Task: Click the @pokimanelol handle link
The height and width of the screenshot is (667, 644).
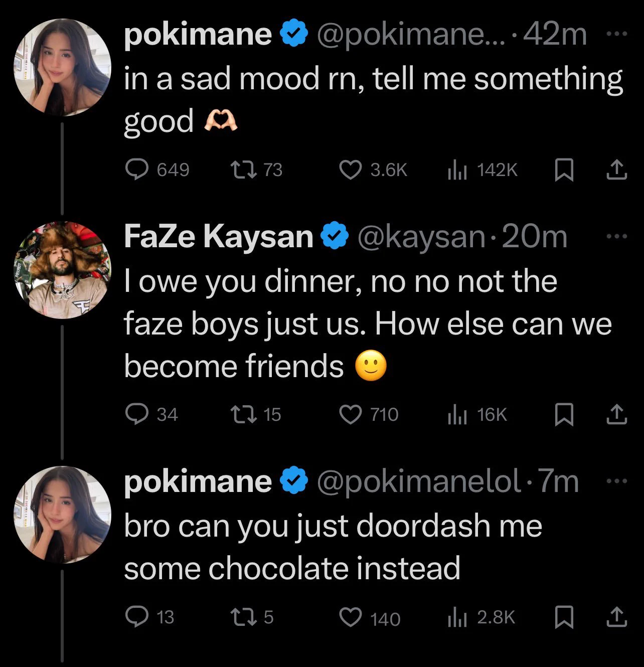Action: (x=419, y=481)
